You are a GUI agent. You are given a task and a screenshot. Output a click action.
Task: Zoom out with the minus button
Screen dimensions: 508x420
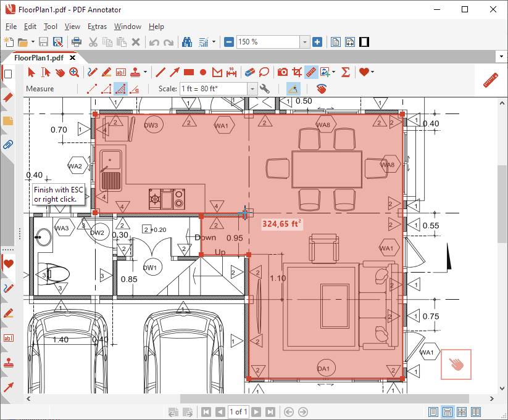[229, 42]
